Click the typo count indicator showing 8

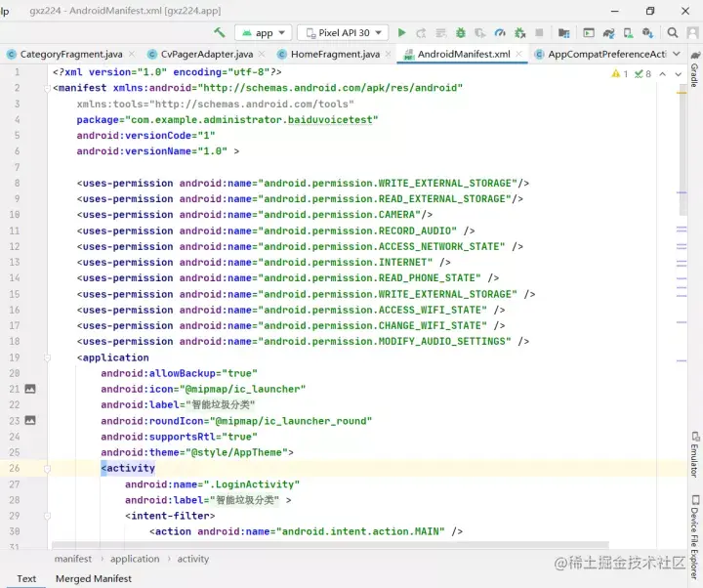(642, 74)
